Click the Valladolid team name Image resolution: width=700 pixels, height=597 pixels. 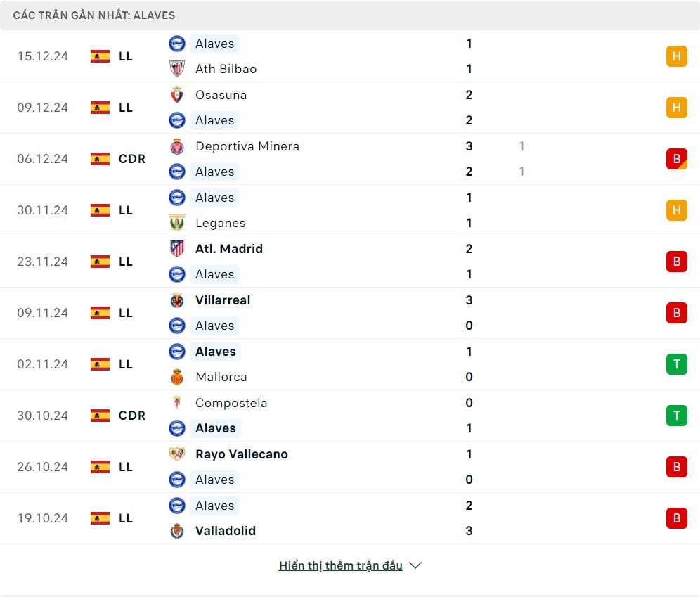click(x=226, y=531)
